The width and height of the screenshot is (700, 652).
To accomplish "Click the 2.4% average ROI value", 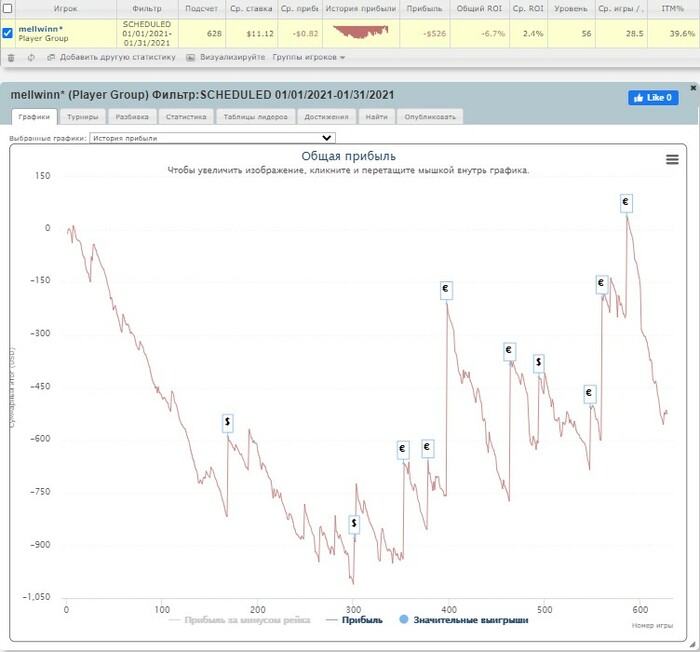I will (x=533, y=33).
